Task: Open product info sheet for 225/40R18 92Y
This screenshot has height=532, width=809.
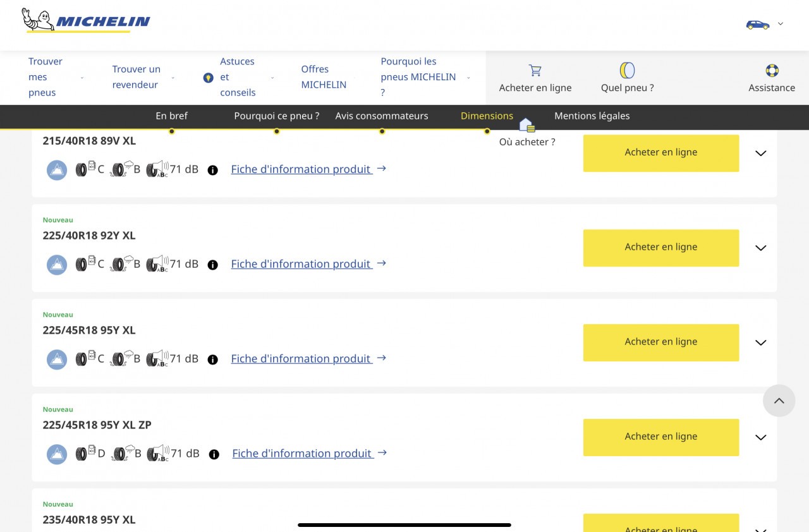Action: (x=308, y=264)
